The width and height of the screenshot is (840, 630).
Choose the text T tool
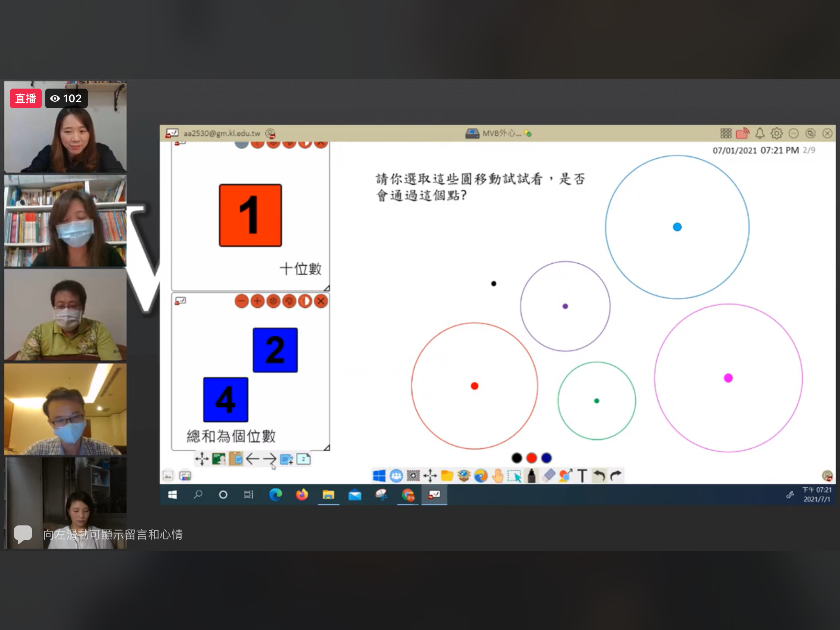point(582,476)
